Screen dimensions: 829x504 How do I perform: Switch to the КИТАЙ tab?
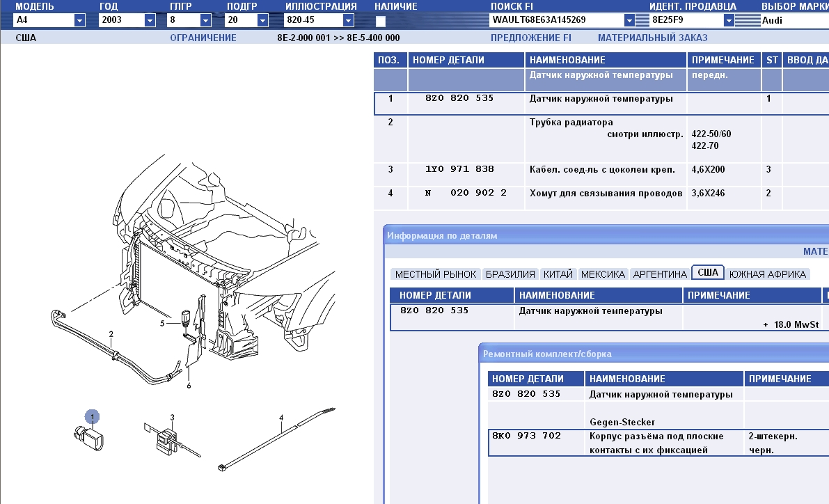click(x=558, y=274)
